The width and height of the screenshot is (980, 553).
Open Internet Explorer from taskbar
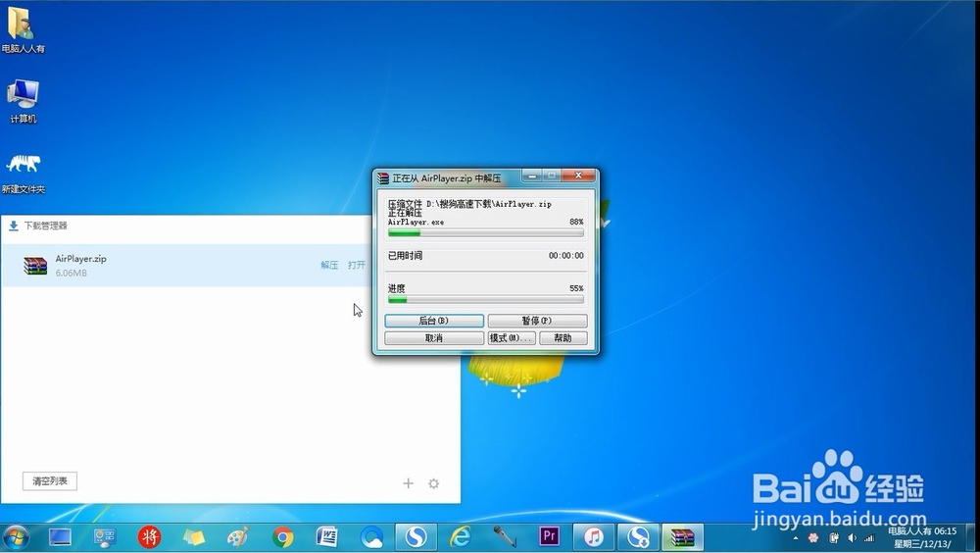coord(461,537)
